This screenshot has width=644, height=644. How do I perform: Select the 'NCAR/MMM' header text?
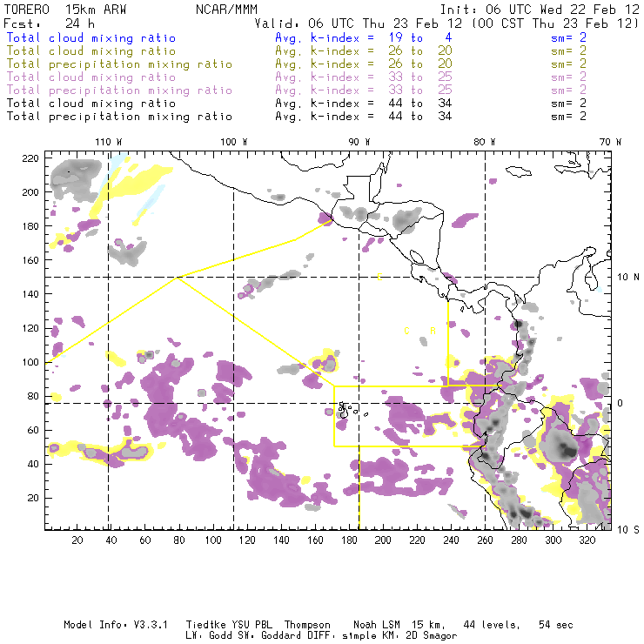coord(226,10)
